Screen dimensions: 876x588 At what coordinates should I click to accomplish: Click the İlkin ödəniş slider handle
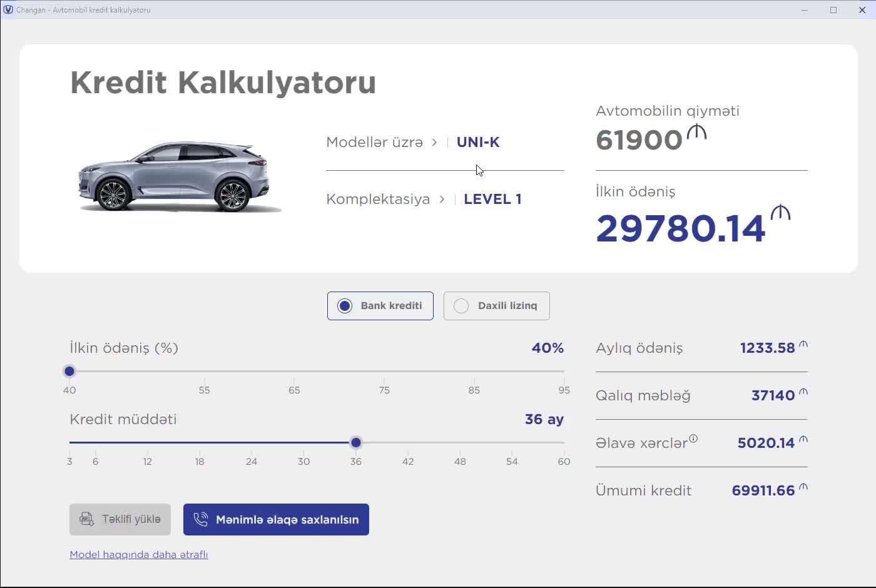pyautogui.click(x=69, y=371)
